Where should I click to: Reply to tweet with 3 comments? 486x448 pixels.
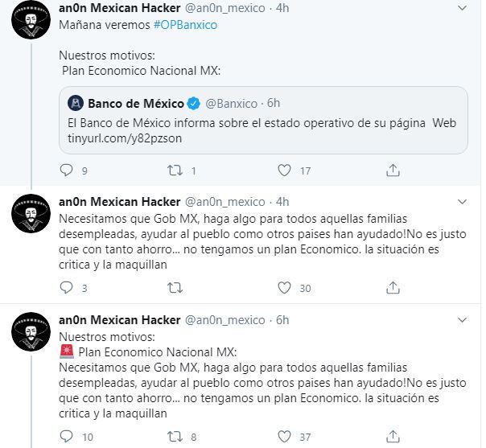66,288
